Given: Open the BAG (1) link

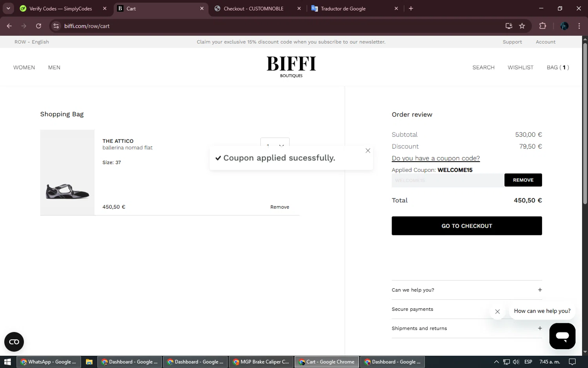Looking at the screenshot, I should pyautogui.click(x=558, y=67).
